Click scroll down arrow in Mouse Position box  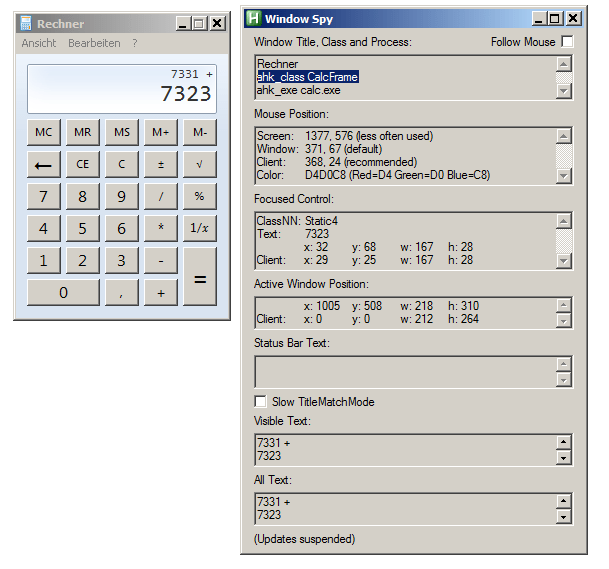564,176
